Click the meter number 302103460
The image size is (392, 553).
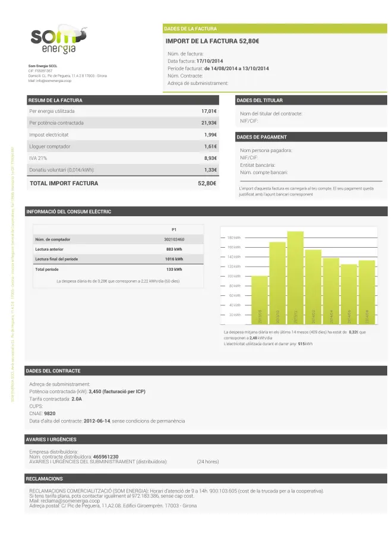click(x=174, y=239)
